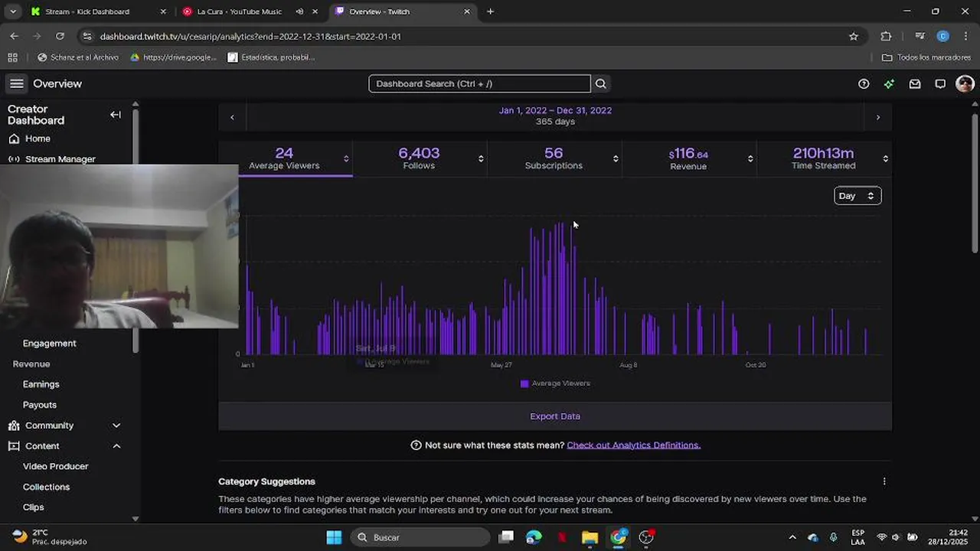Go to Engagement in sidebar

(50, 344)
